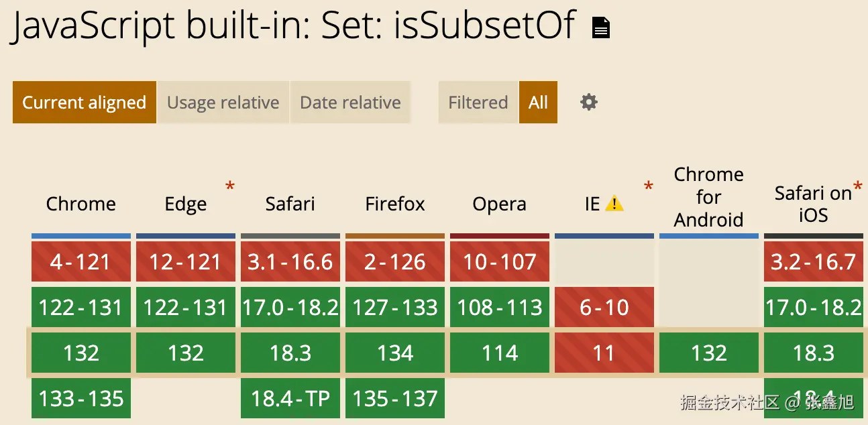Select the Usage relative view
This screenshot has height=425, width=868.
click(x=223, y=103)
